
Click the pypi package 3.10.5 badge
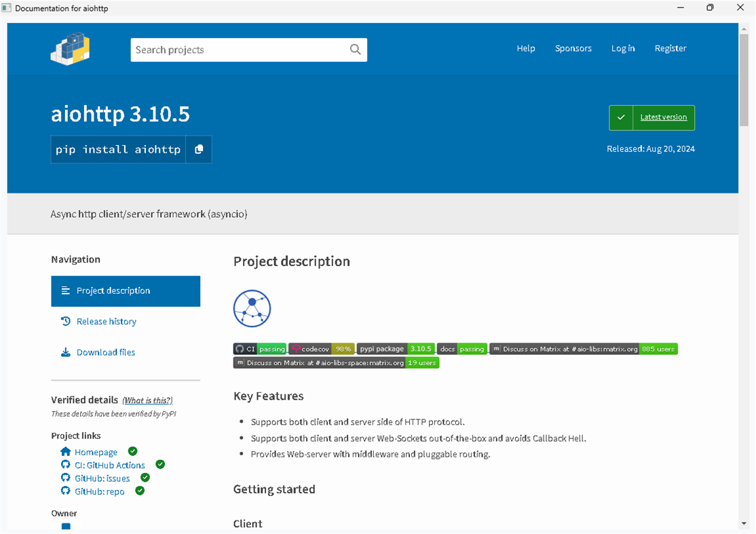pyautogui.click(x=396, y=349)
